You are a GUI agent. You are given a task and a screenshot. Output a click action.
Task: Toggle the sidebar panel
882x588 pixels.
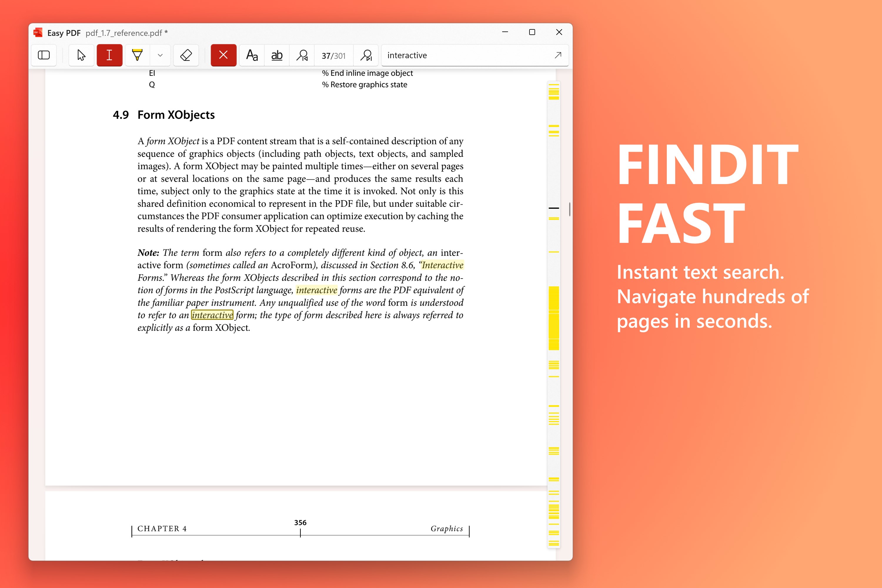[44, 55]
